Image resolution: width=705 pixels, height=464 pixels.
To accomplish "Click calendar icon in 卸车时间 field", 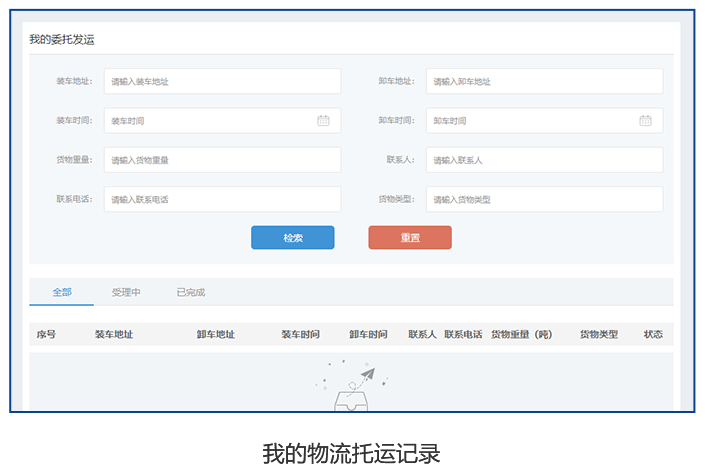I will tap(645, 121).
